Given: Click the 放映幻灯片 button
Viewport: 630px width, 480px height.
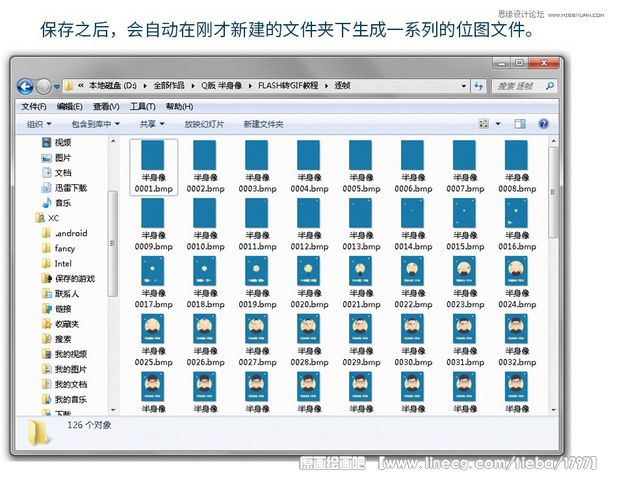Looking at the screenshot, I should [x=204, y=124].
